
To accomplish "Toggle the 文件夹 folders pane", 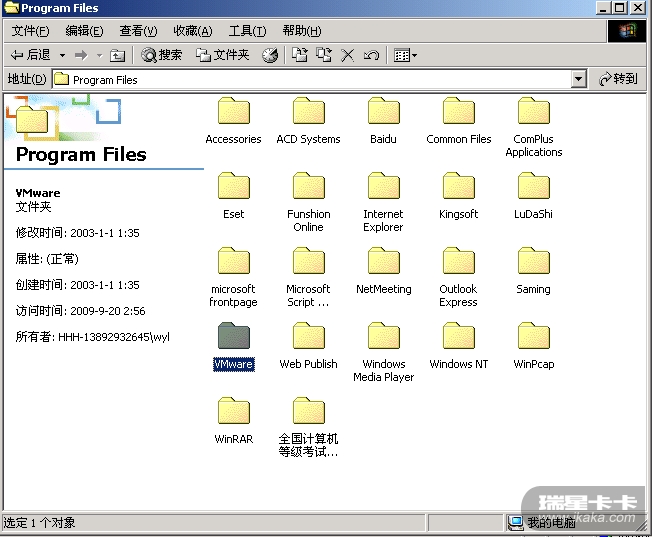I will point(222,55).
